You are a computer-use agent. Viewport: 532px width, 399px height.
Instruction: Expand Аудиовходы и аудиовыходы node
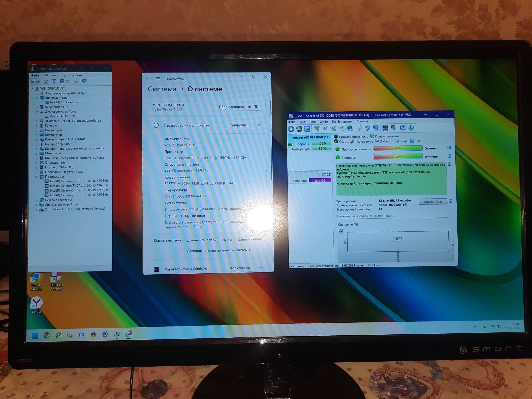pyautogui.click(x=37, y=93)
